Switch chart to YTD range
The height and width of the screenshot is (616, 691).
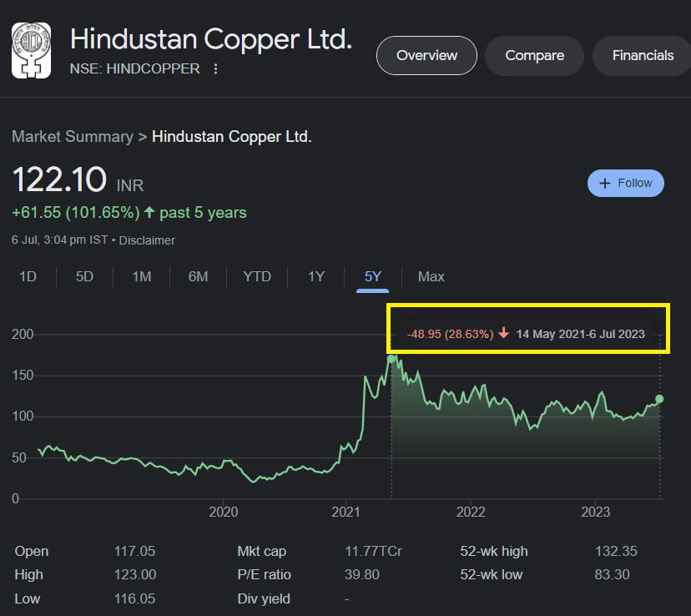point(257,277)
